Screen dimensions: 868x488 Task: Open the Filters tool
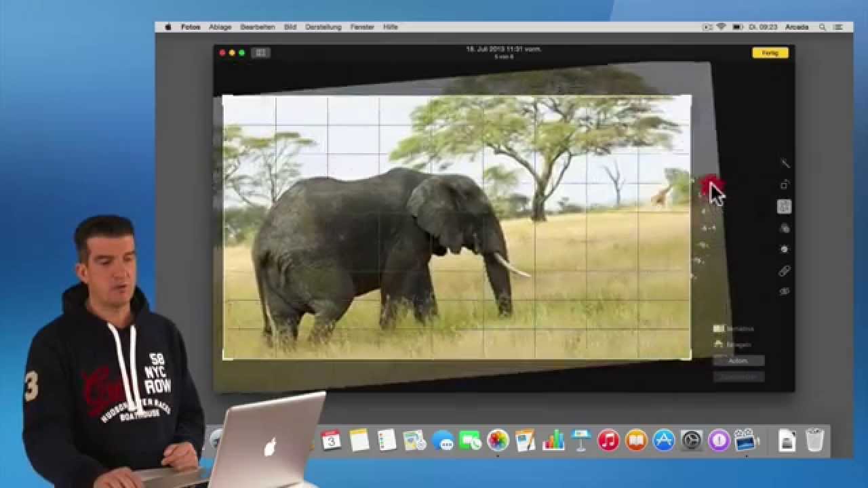point(785,228)
